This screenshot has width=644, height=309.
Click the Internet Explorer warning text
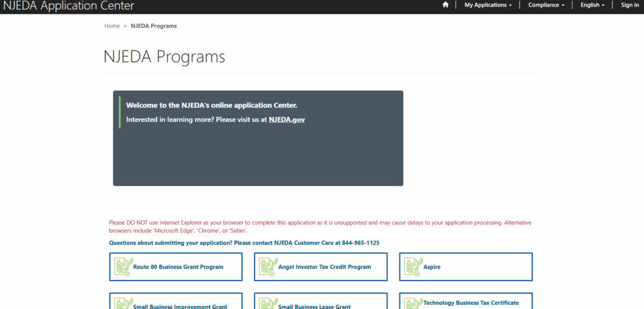(320, 227)
